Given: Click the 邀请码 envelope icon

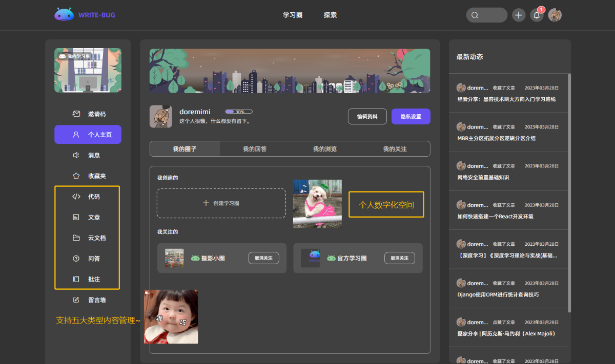Looking at the screenshot, I should [x=76, y=114].
